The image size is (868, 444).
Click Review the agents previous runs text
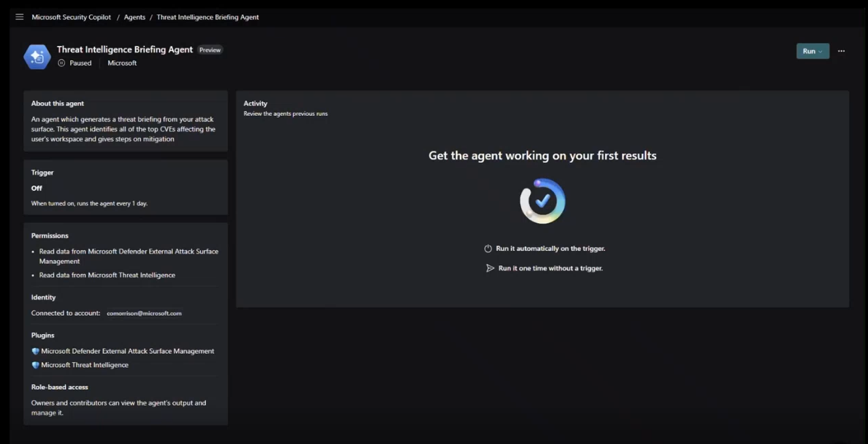click(285, 114)
